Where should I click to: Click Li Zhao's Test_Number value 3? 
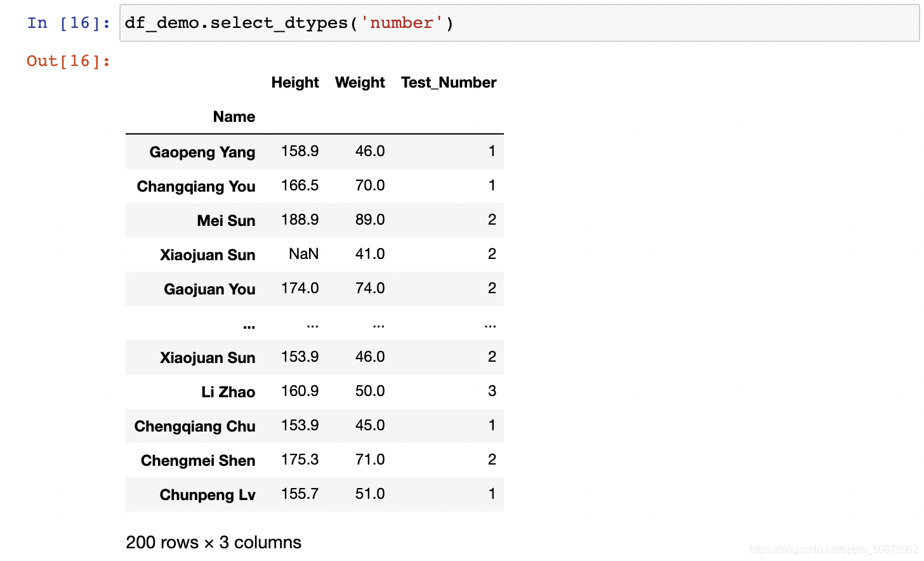click(x=492, y=391)
